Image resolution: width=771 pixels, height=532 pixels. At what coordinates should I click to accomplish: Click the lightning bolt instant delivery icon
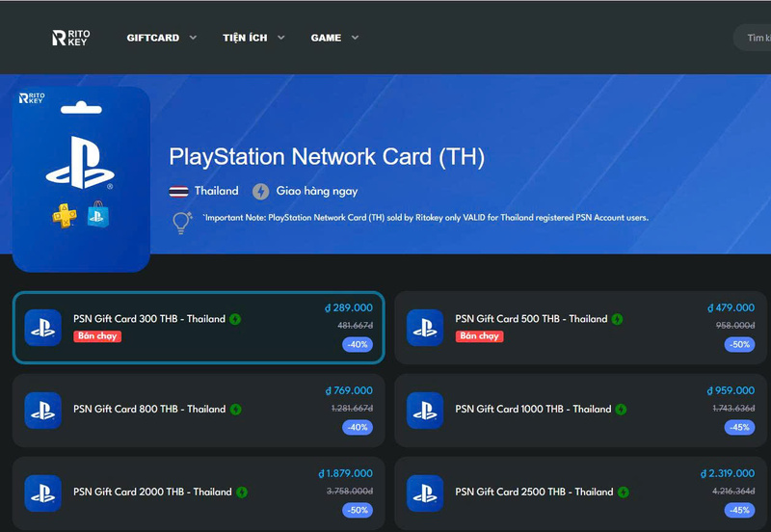point(260,191)
